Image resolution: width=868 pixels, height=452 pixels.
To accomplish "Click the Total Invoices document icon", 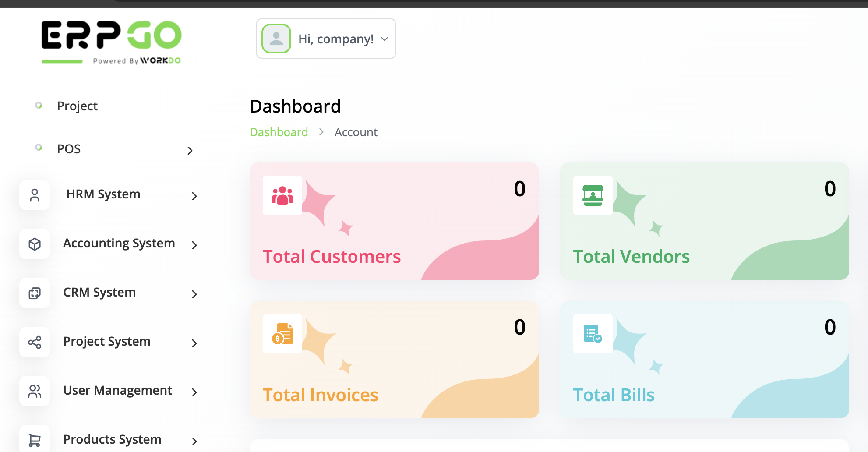I will (282, 334).
